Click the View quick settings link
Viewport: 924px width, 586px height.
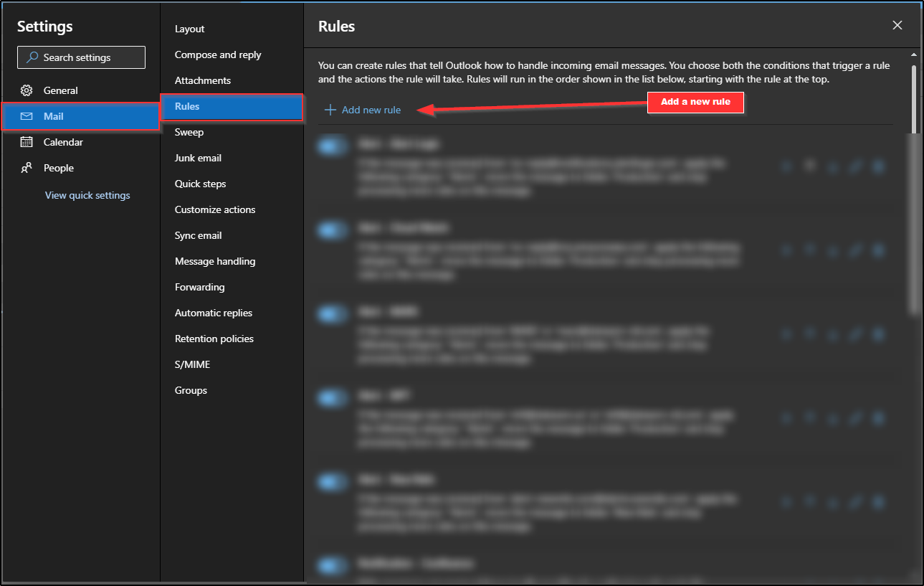point(87,195)
